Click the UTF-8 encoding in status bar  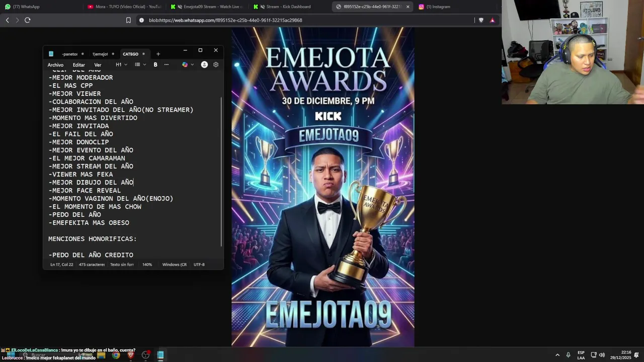(x=199, y=264)
